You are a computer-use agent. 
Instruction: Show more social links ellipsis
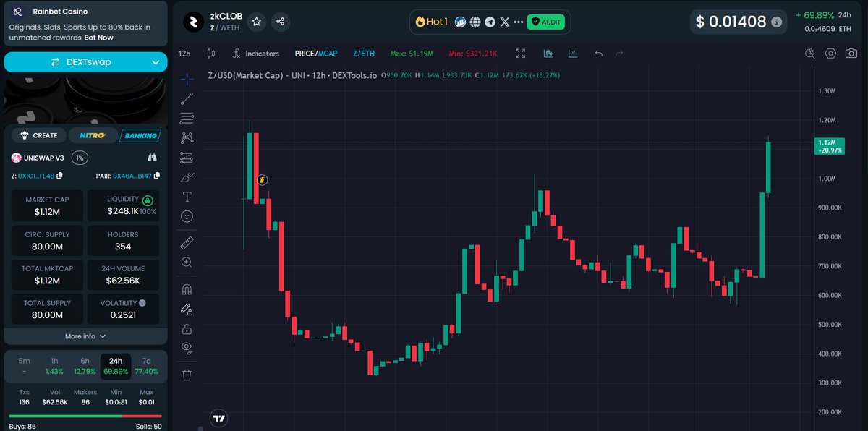518,22
